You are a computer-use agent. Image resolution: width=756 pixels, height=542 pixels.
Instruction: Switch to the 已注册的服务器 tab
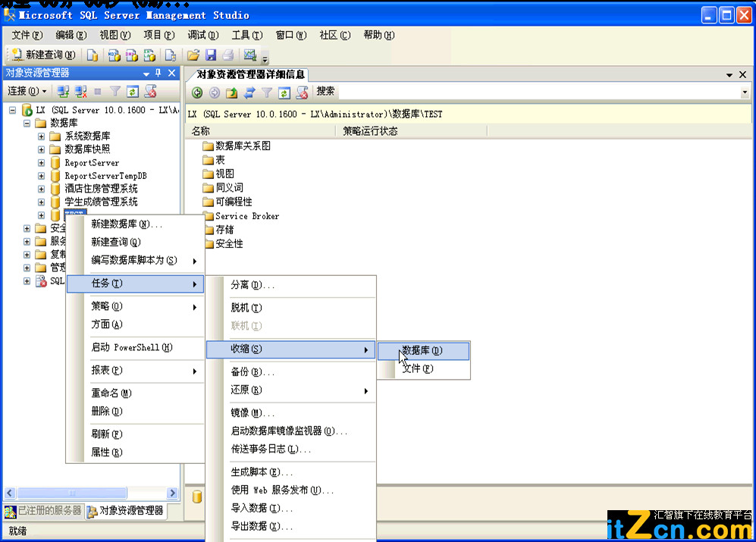(43, 511)
